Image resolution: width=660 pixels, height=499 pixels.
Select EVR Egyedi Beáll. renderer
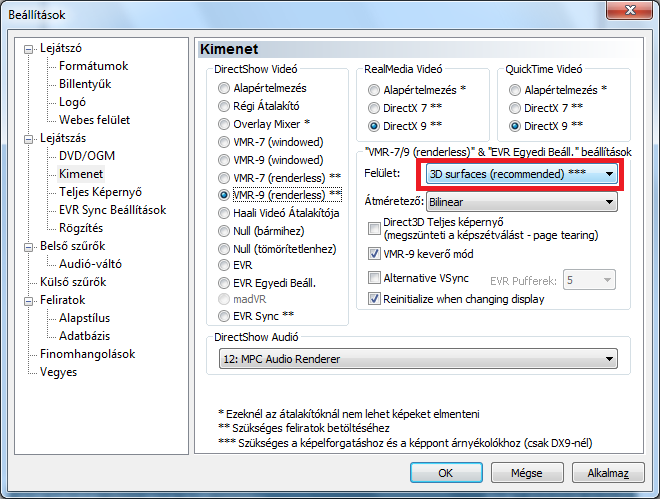tap(224, 283)
